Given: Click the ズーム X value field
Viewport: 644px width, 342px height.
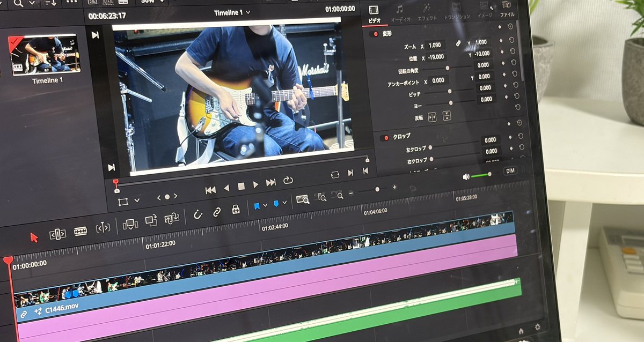Looking at the screenshot, I should (436, 45).
